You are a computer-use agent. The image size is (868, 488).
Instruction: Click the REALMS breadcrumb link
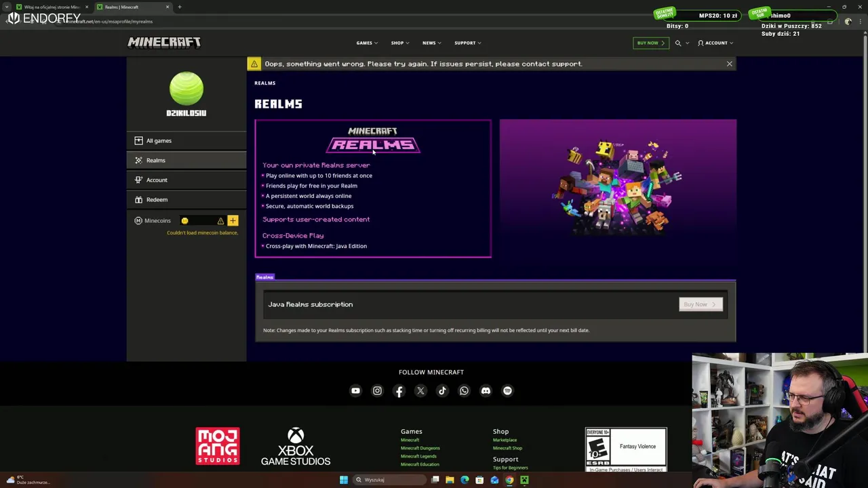[264, 83]
